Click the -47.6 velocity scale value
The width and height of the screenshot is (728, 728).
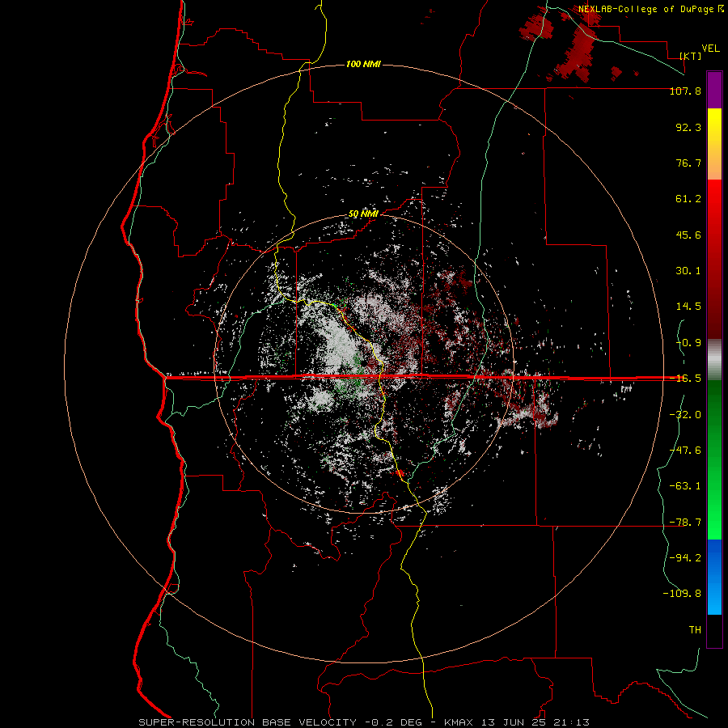tap(685, 451)
